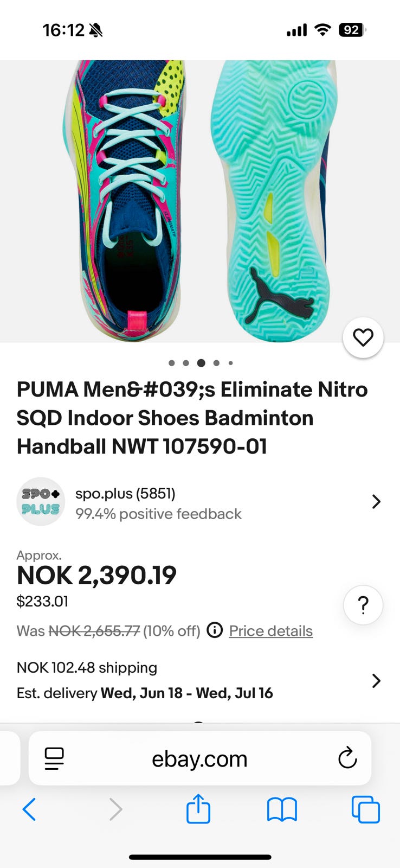Open the Price details link

[270, 631]
